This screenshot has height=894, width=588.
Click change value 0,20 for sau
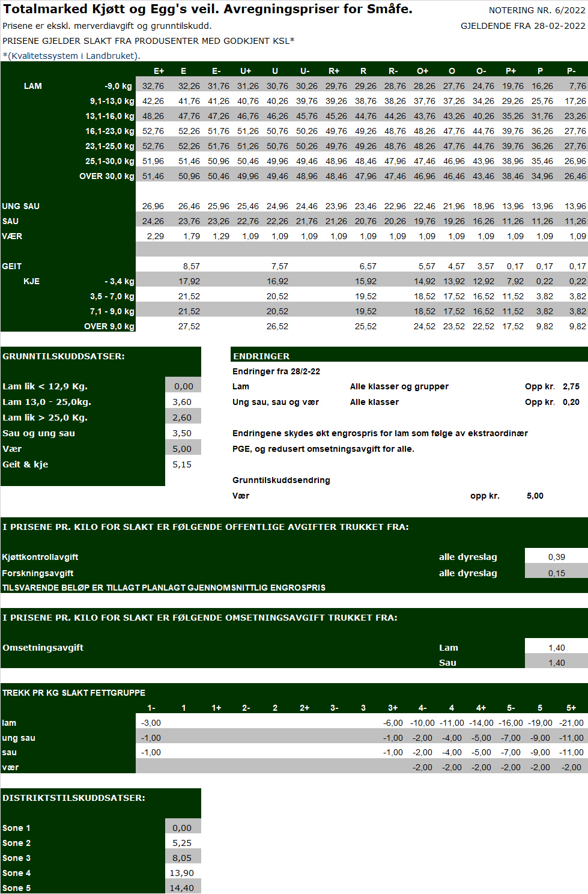(571, 402)
